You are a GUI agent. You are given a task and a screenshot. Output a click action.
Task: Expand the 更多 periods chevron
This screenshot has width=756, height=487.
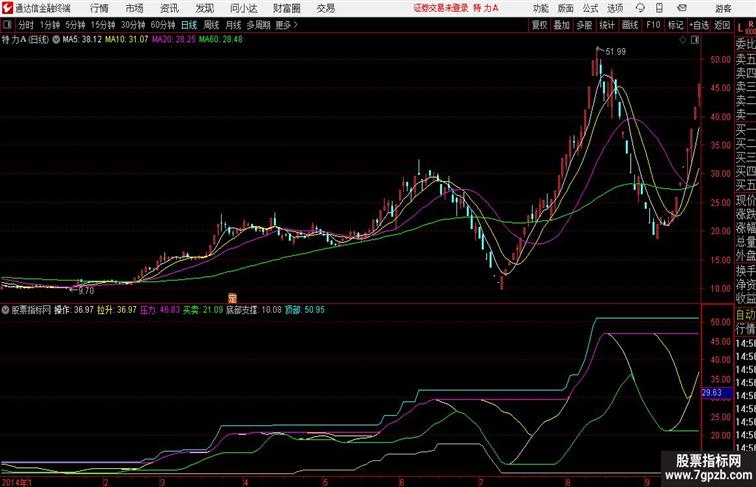coord(296,25)
